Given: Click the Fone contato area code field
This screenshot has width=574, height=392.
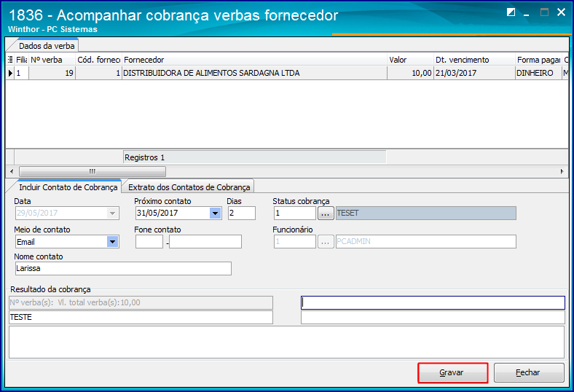Looking at the screenshot, I should 149,242.
